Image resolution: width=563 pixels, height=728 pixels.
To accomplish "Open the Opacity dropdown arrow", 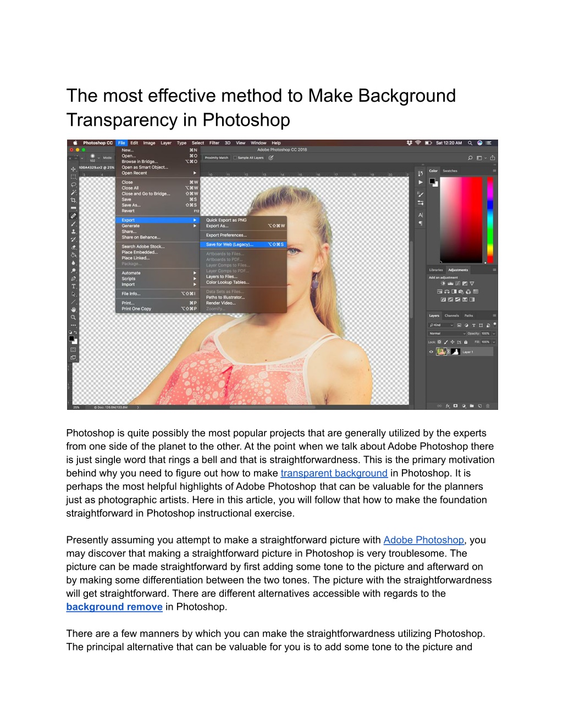I will tap(494, 334).
